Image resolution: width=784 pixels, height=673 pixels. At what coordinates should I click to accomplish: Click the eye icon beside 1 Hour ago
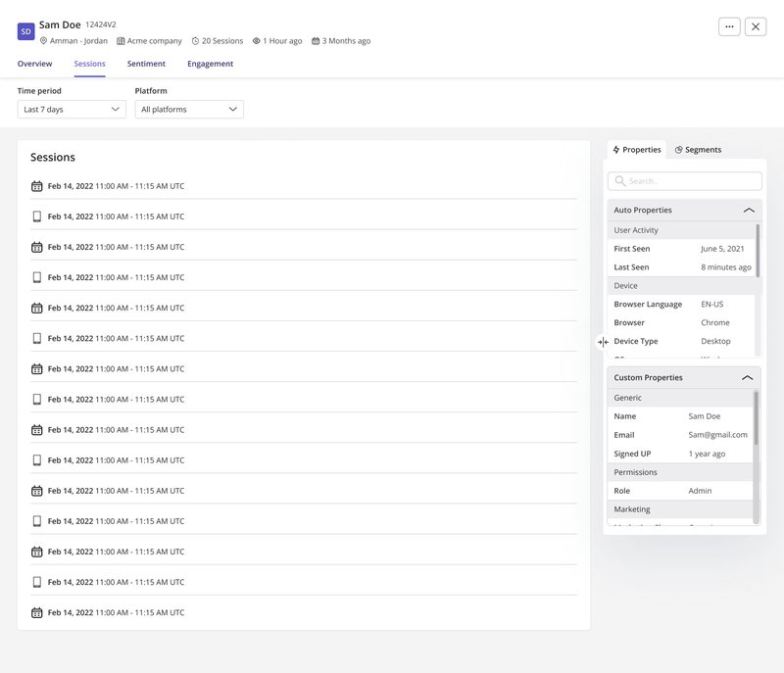(x=257, y=41)
